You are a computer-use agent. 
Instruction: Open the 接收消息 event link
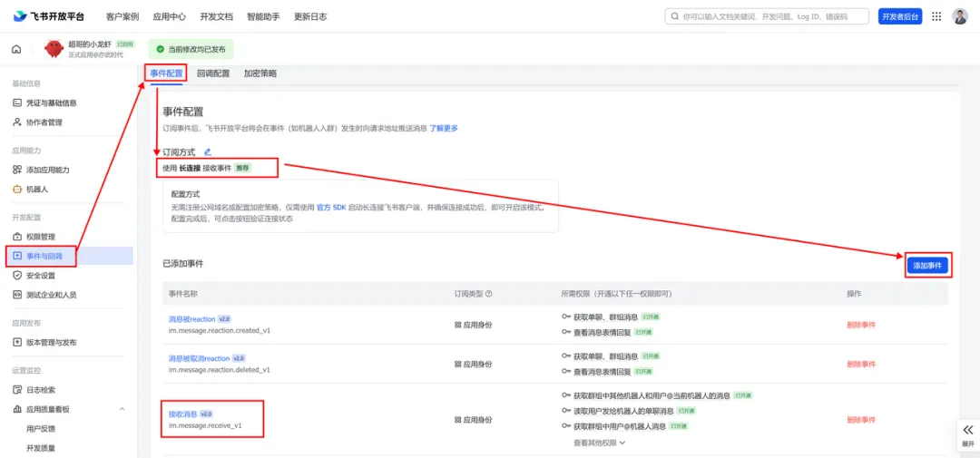coord(183,414)
